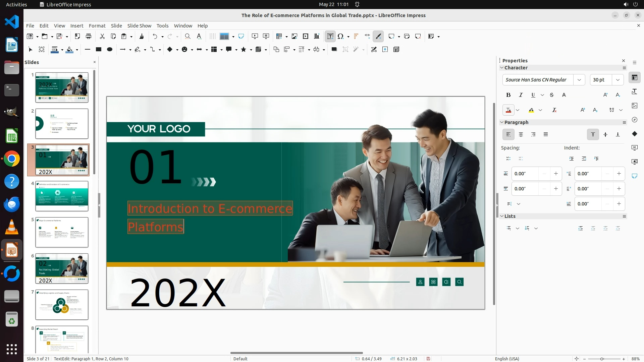Screen dimensions: 644x362
Task: Toggle Italic text formatting
Action: [521, 95]
